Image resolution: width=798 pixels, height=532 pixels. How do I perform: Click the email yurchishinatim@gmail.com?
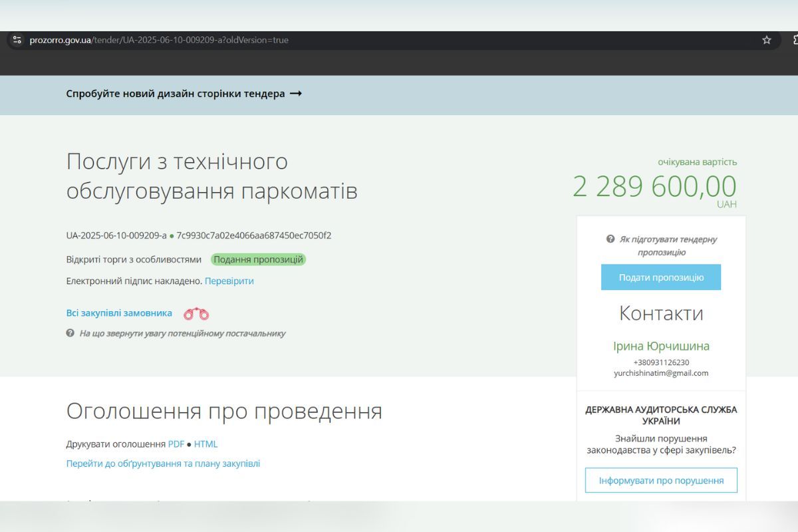click(x=661, y=373)
